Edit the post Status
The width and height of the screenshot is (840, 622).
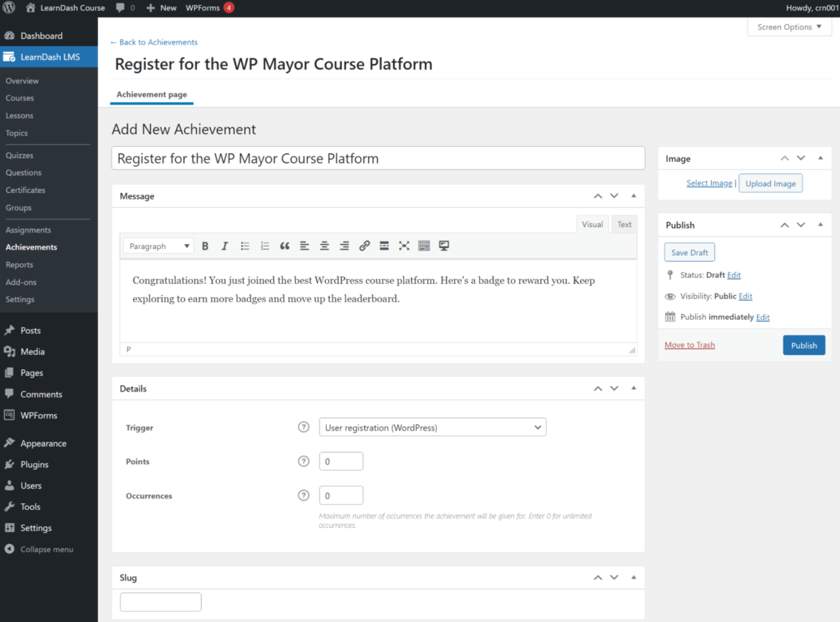tap(734, 275)
